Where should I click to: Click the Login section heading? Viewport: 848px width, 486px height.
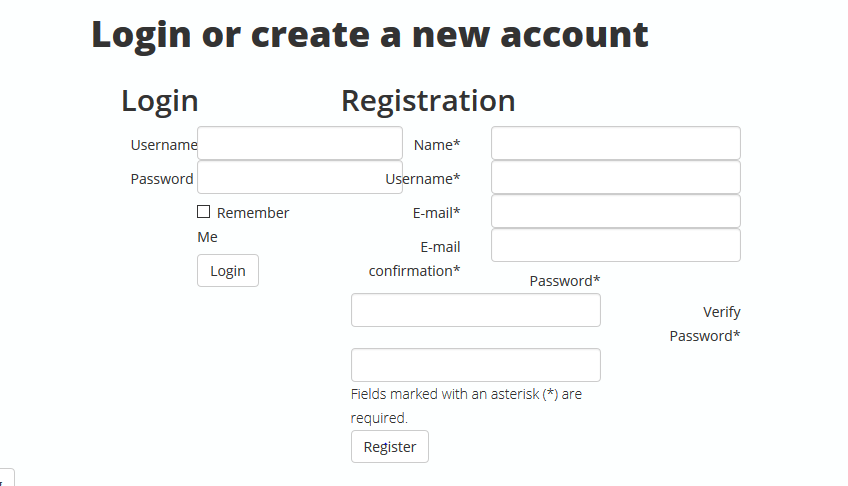point(160,101)
